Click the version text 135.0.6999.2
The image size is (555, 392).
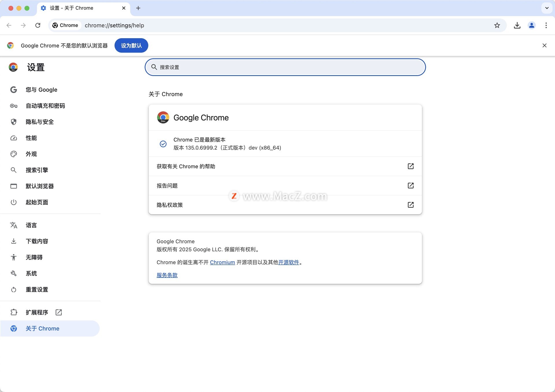(x=201, y=148)
